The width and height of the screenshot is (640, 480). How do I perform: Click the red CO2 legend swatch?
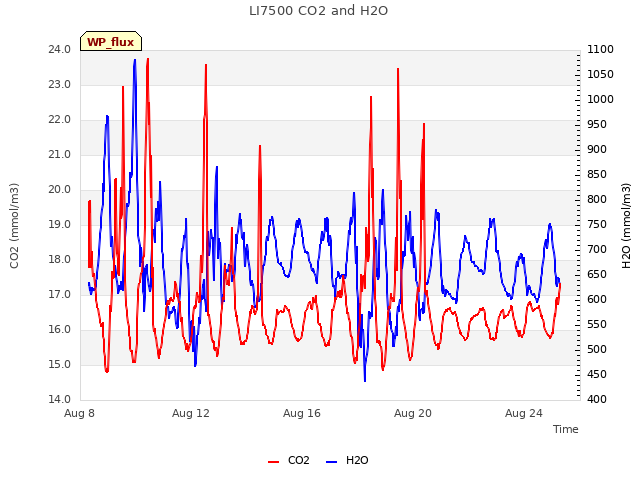pos(273,462)
